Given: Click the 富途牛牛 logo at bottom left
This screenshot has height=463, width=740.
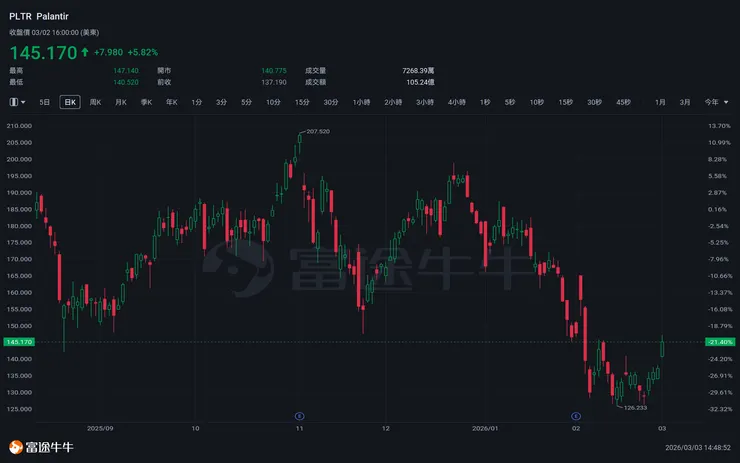Looking at the screenshot, I should pos(41,447).
